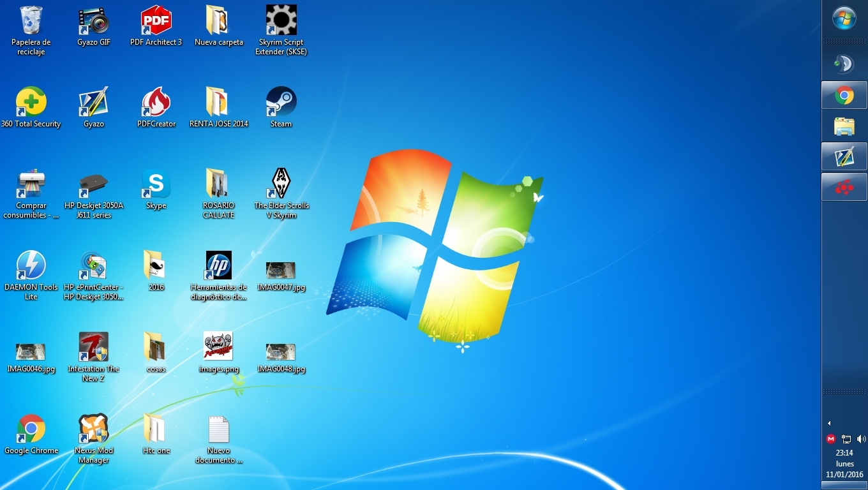The height and width of the screenshot is (490, 868).
Task: Click the Steam desktop shortcut
Action: tap(281, 108)
